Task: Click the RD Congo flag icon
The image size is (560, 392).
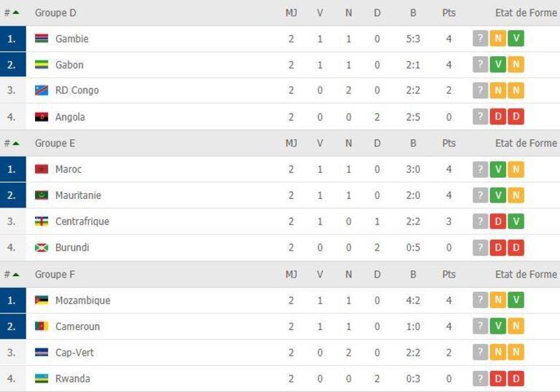Action: point(42,90)
